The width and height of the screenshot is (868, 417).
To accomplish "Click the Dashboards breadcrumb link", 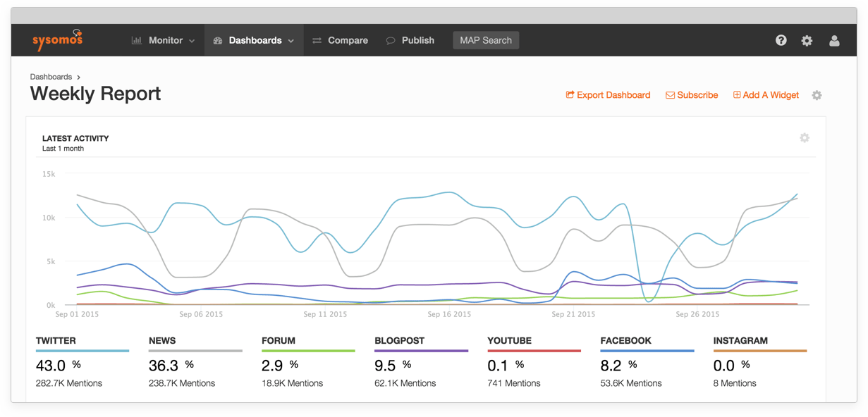I will [x=51, y=77].
